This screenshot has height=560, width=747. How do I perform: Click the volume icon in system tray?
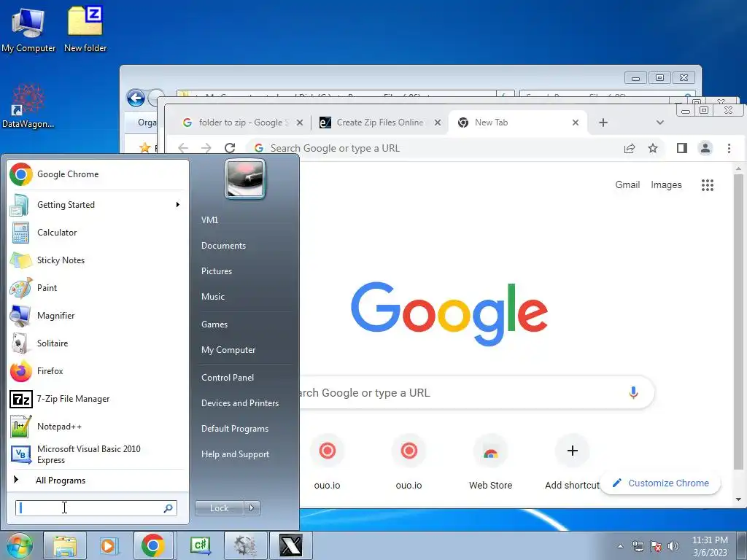673,546
